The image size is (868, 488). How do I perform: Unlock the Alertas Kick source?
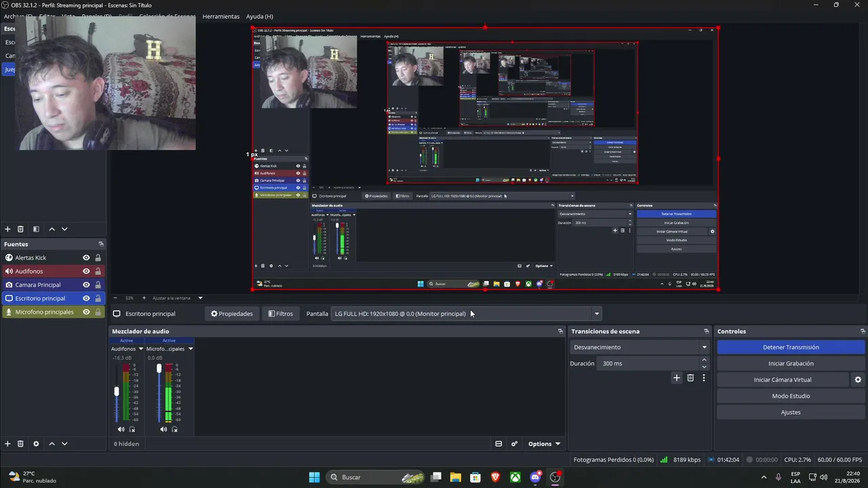tap(98, 258)
